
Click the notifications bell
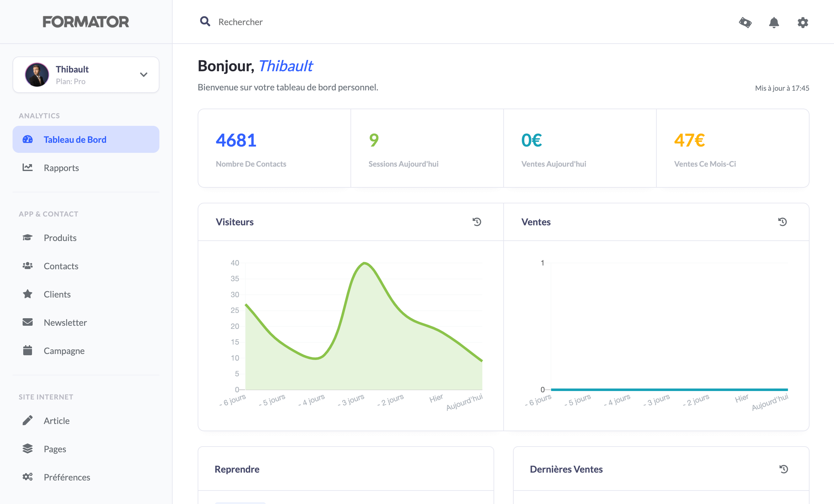point(774,22)
